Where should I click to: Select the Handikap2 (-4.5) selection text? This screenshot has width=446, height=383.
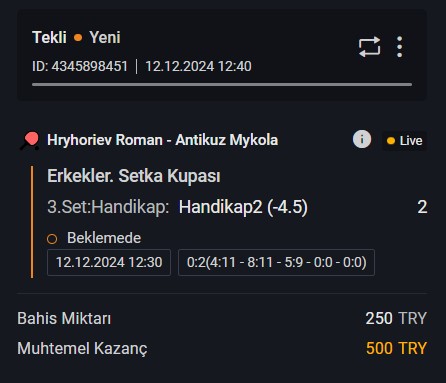point(243,207)
